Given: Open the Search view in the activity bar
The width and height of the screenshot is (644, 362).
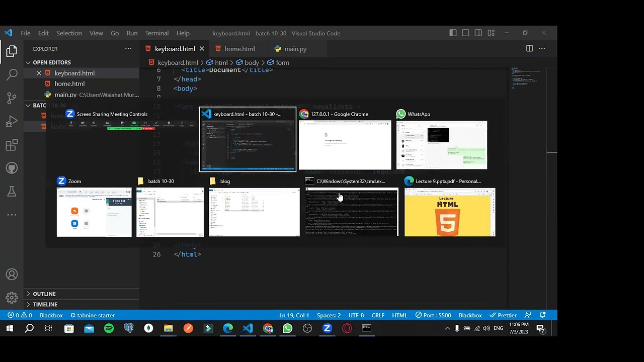Looking at the screenshot, I should (12, 75).
